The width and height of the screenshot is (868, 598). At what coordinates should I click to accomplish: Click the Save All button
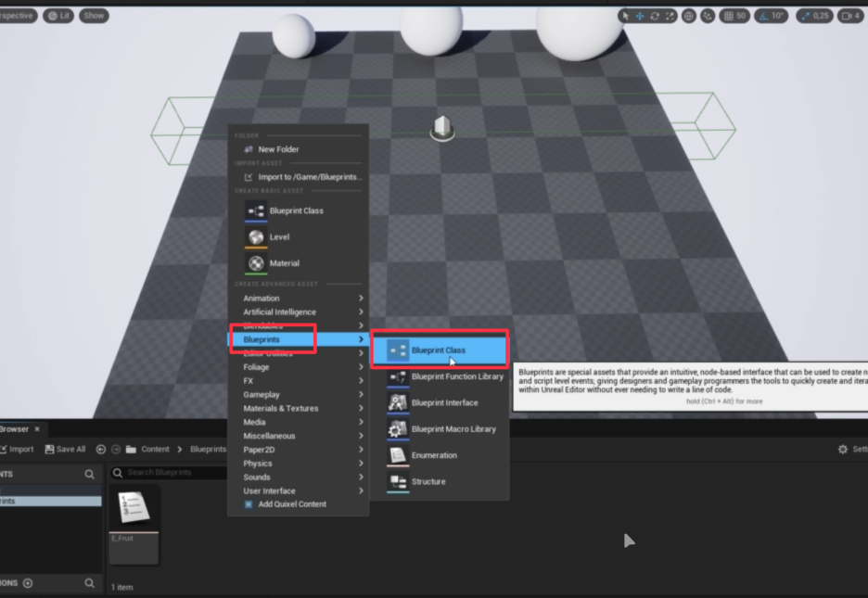point(65,449)
